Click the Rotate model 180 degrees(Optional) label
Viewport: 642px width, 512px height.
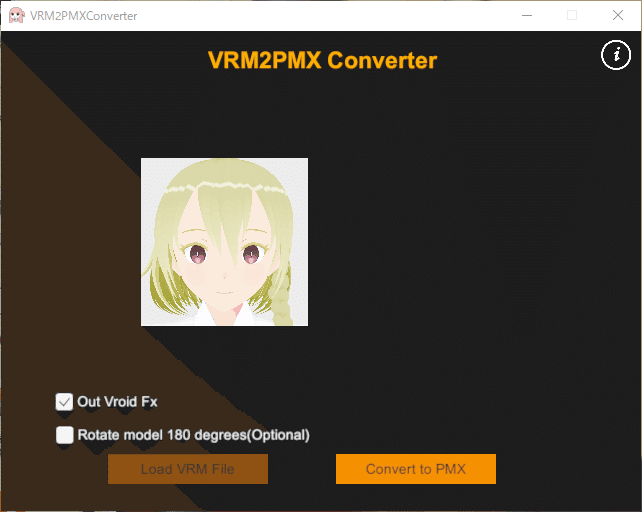194,435
